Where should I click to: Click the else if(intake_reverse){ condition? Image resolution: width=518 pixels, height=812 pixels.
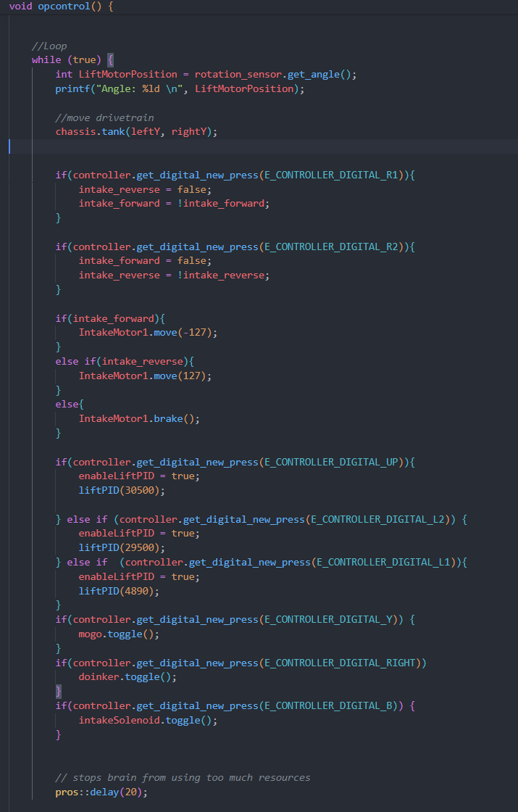pyautogui.click(x=125, y=362)
